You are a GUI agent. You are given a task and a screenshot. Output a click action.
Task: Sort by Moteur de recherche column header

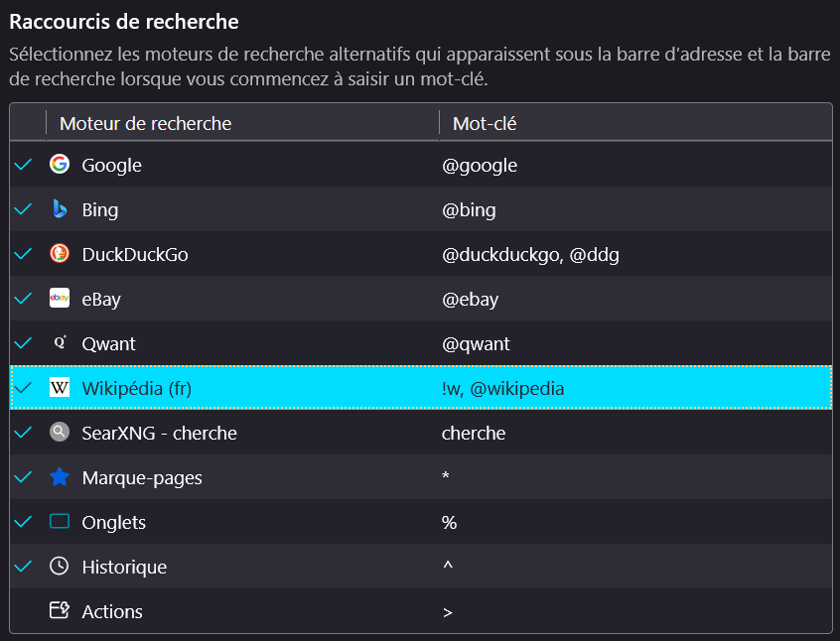click(145, 124)
